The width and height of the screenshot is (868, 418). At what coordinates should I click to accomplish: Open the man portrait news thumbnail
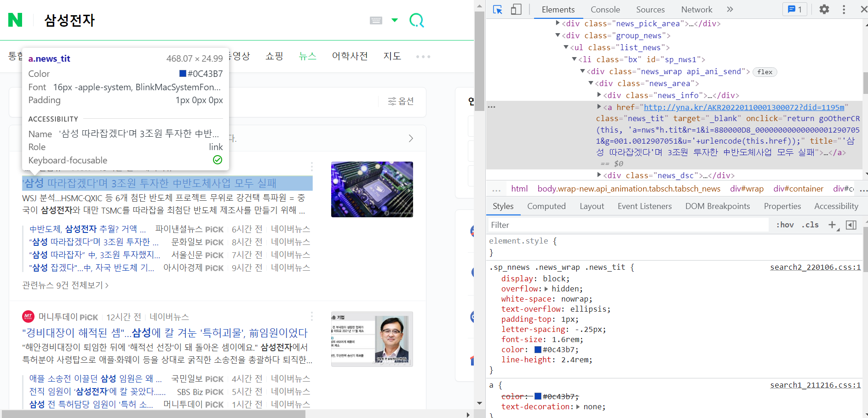(372, 339)
